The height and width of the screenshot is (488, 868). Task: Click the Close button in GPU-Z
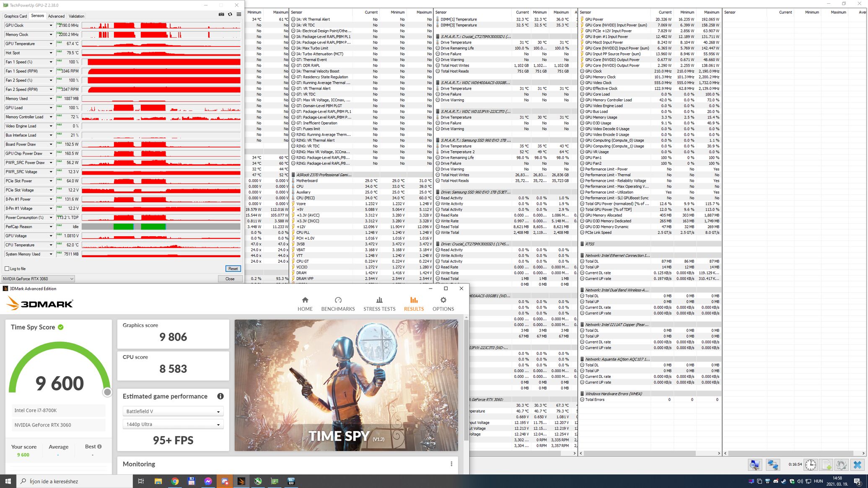[230, 279]
